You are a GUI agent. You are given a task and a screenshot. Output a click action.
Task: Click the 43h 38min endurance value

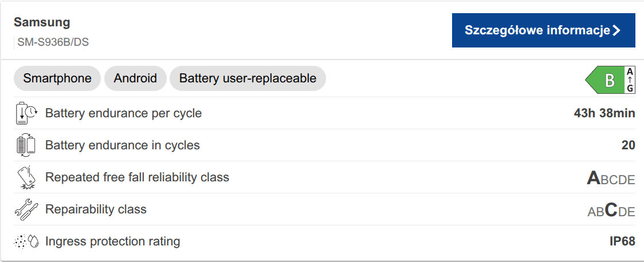(x=604, y=113)
